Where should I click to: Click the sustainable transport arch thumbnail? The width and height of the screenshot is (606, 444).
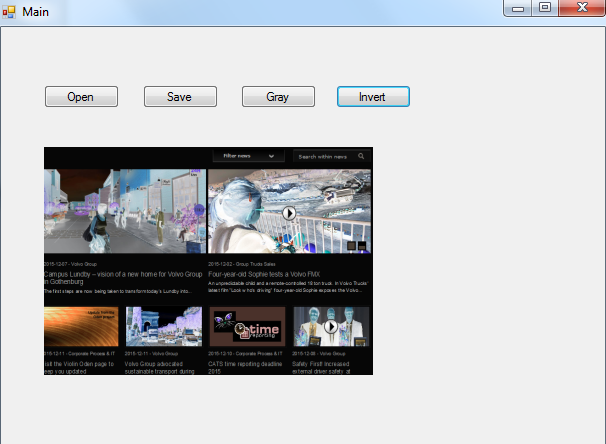point(164,327)
